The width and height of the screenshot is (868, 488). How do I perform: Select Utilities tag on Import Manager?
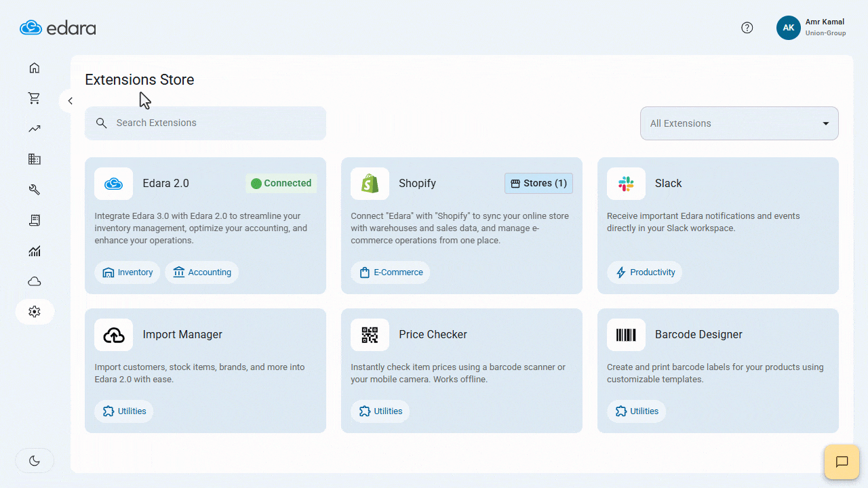click(x=124, y=411)
